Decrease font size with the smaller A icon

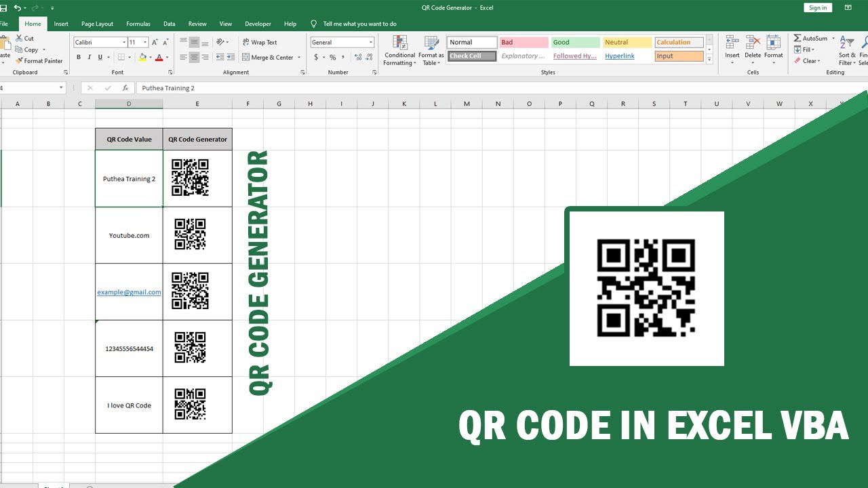pyautogui.click(x=166, y=42)
